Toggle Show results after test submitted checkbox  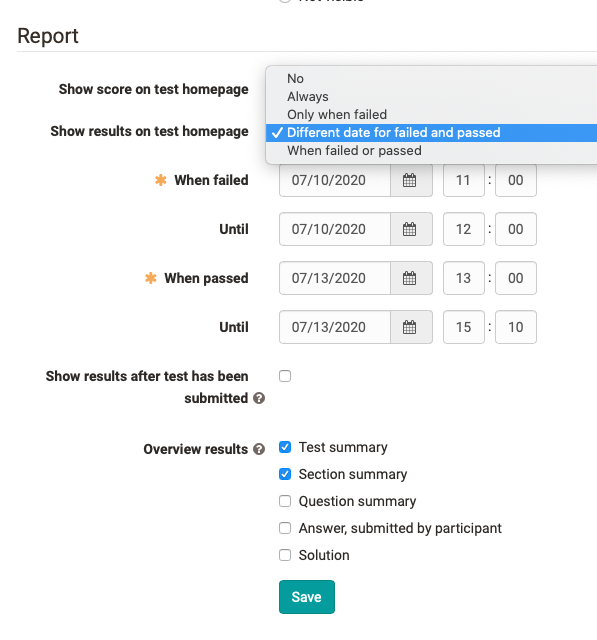coord(285,376)
